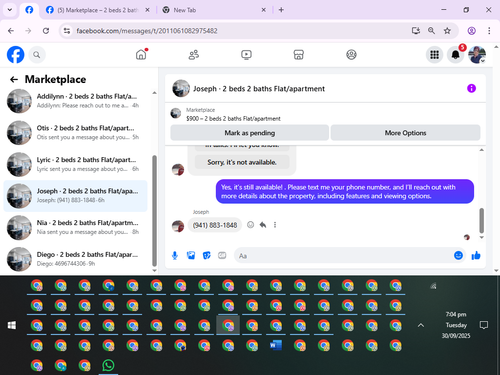
Task: Open conversation info purple icon
Action: (x=471, y=88)
